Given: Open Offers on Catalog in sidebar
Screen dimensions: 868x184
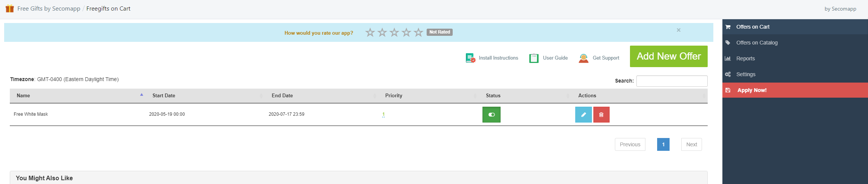Looking at the screenshot, I should (757, 43).
